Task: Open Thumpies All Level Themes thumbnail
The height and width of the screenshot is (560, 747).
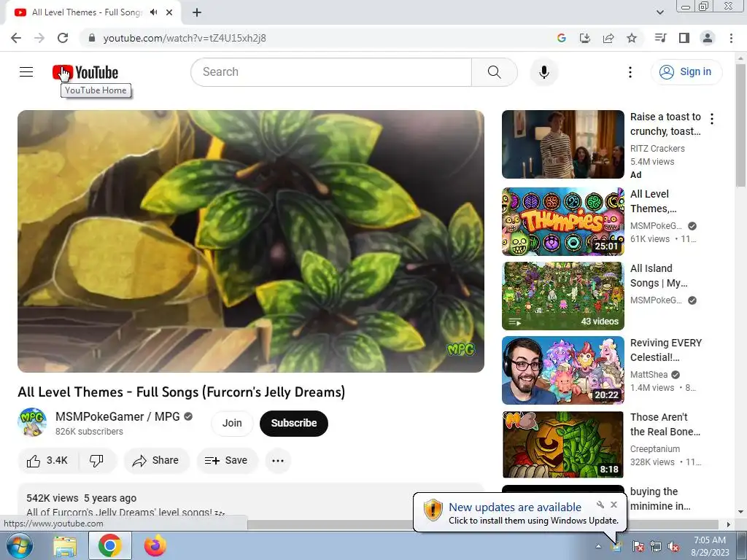Action: pyautogui.click(x=562, y=222)
